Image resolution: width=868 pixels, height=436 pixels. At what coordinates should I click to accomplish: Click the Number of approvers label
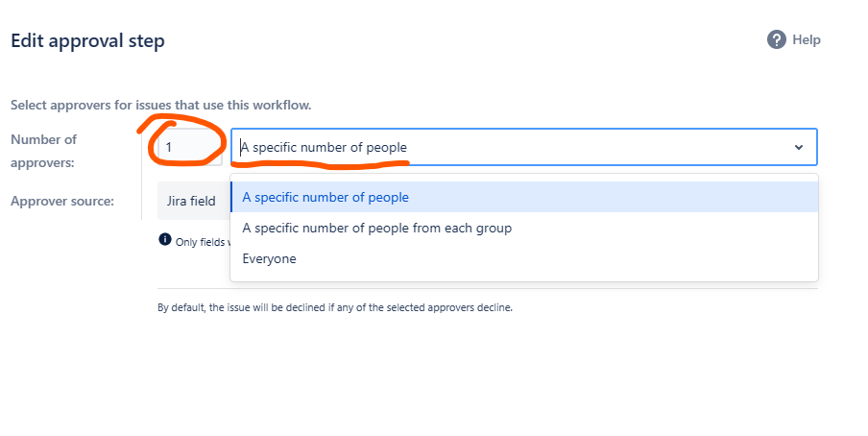43,151
